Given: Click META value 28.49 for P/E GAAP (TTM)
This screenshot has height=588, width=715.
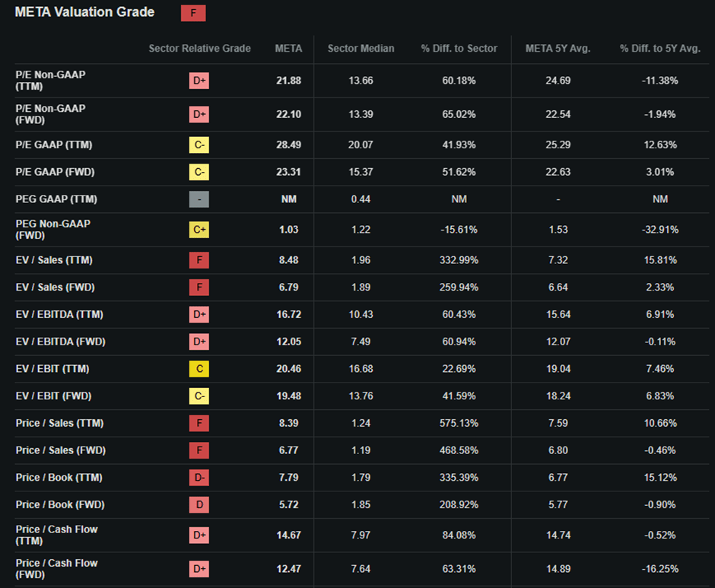Looking at the screenshot, I should [x=288, y=145].
